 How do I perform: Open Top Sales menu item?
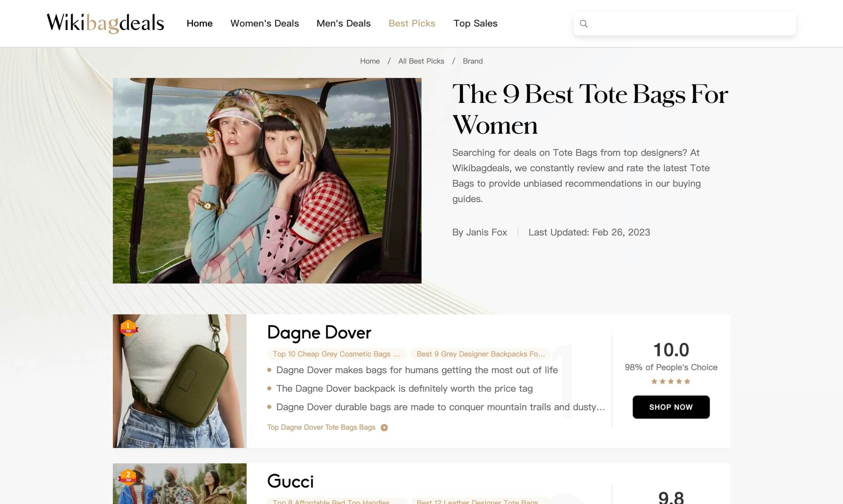pyautogui.click(x=475, y=23)
